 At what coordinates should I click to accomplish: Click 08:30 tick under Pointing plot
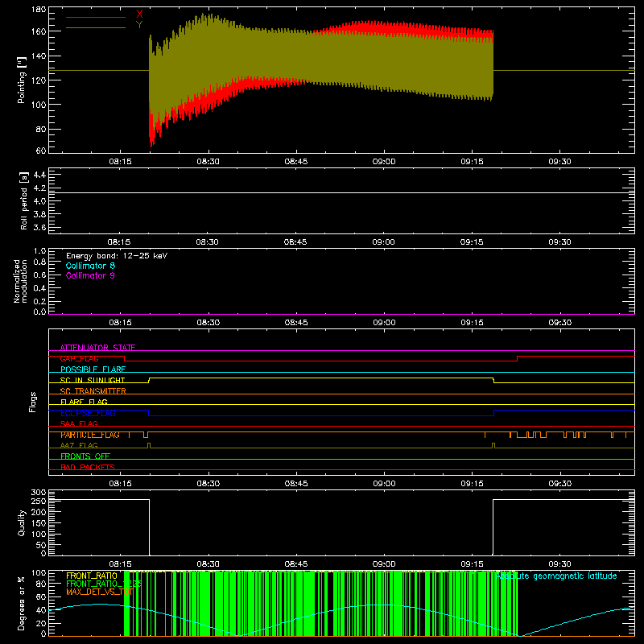point(208,162)
